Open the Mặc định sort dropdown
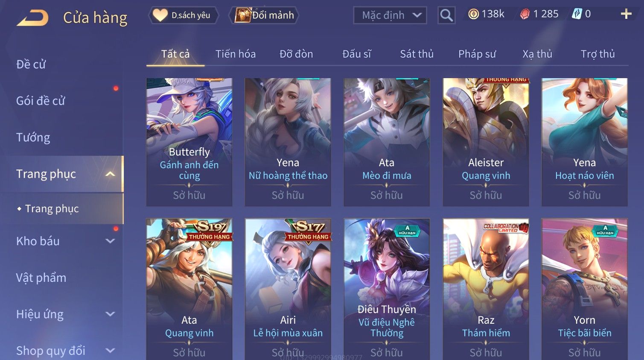Viewport: 644px width, 360px height. click(x=390, y=15)
